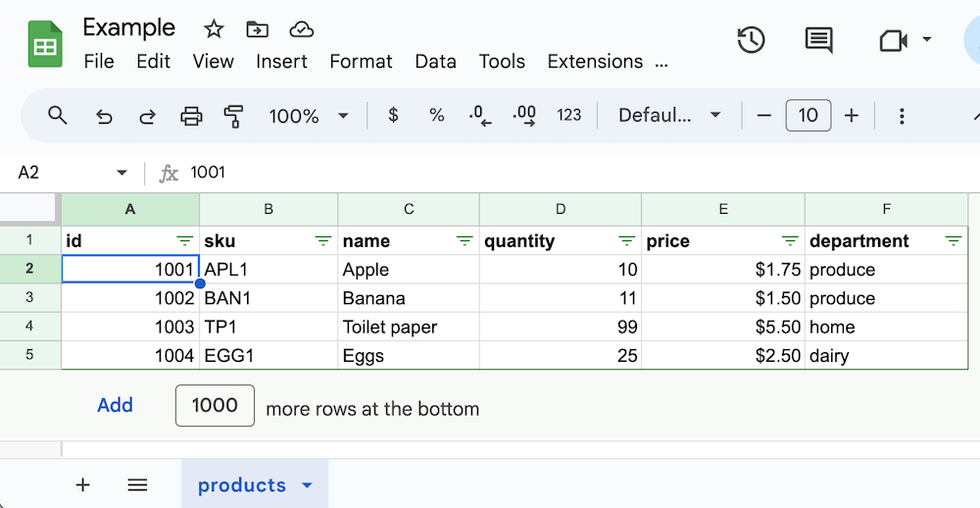Viewport: 980px width, 508px height.
Task: Click the move to folder icon
Action: point(257,28)
